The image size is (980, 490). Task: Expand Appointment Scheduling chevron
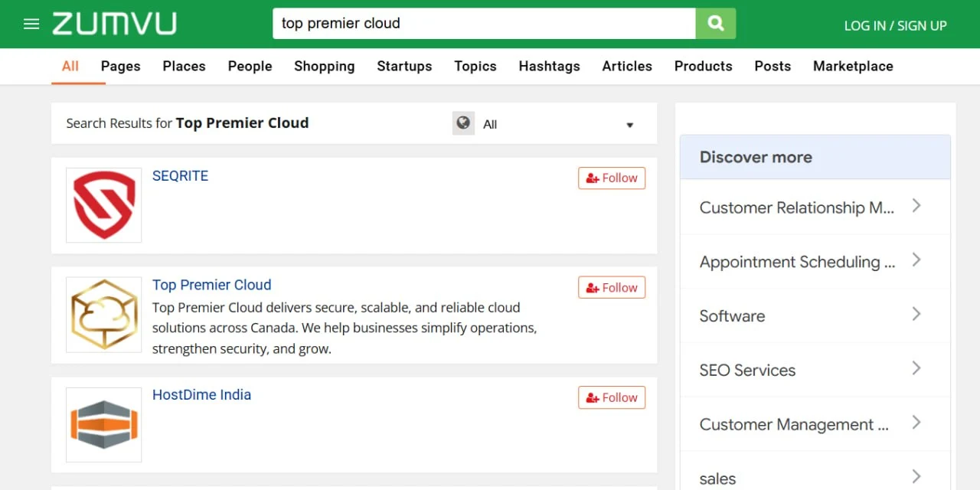pos(916,260)
